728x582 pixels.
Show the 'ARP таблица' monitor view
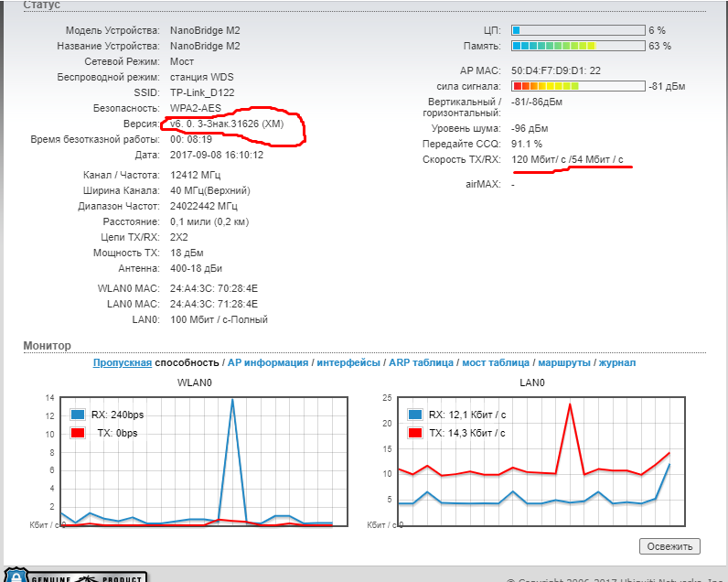(421, 363)
